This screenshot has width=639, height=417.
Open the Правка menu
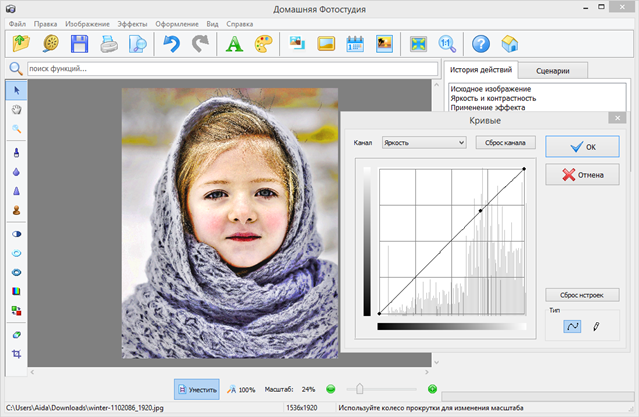tap(45, 24)
